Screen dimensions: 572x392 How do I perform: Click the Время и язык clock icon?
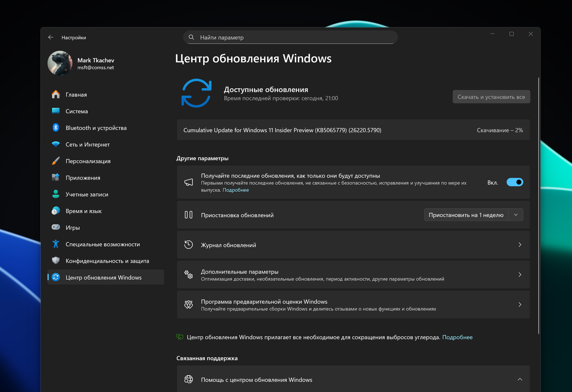(56, 211)
